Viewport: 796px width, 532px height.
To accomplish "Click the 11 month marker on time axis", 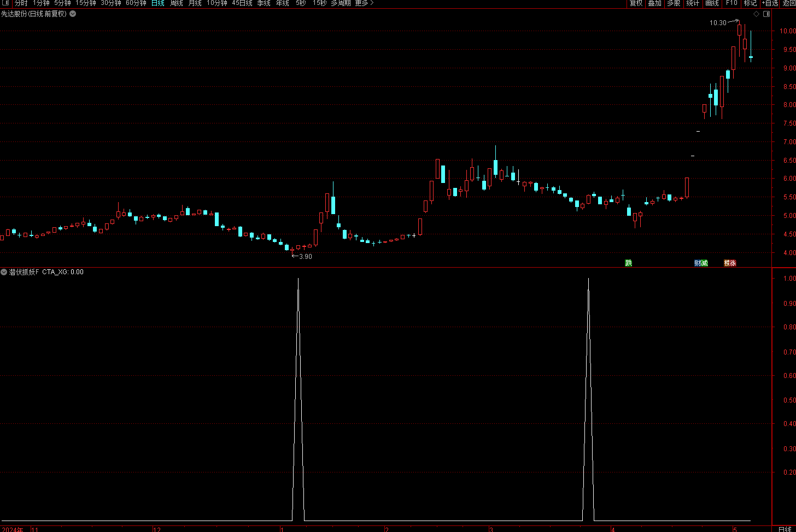I will pyautogui.click(x=35, y=529).
